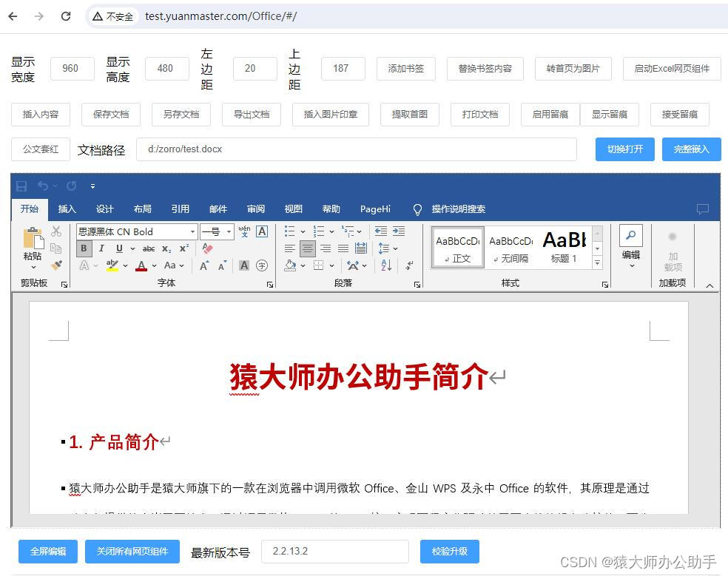The width and height of the screenshot is (728, 576).
Task: Toggle track changes with 启用留痕 button
Action: (550, 114)
